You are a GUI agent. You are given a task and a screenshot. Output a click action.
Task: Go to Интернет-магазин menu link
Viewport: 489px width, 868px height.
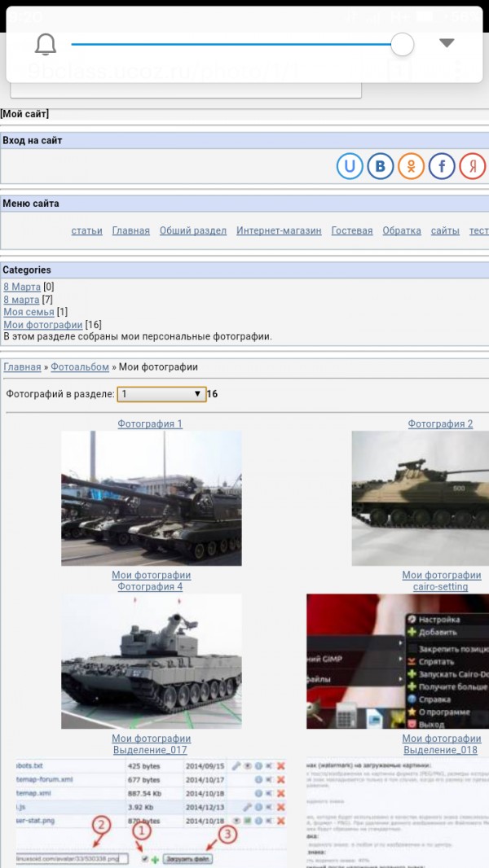pyautogui.click(x=279, y=230)
